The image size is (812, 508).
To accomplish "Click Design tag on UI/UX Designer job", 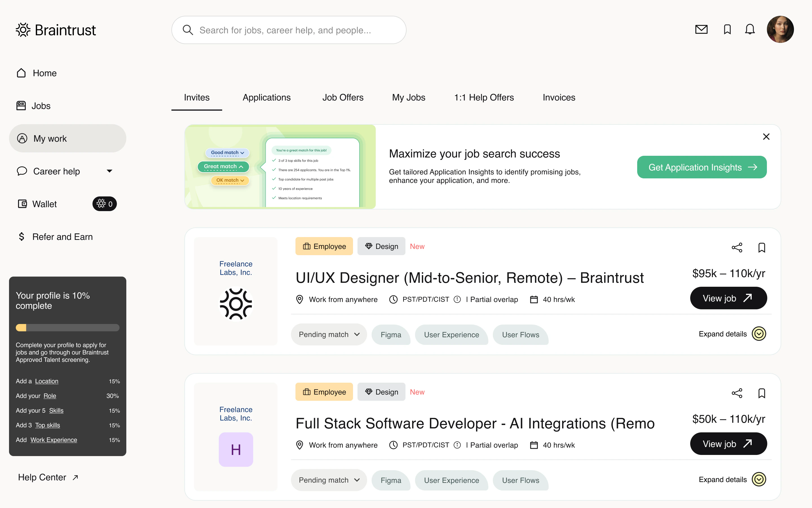I will coord(381,246).
